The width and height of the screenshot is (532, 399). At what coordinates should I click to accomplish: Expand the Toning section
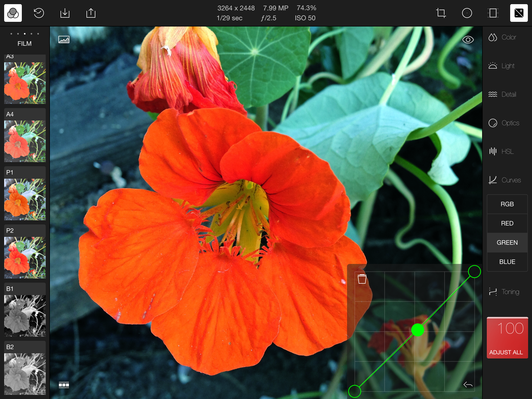504,292
